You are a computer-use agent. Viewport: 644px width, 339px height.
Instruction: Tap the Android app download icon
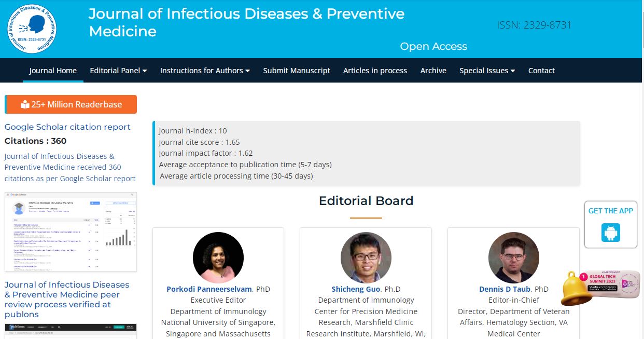point(611,232)
